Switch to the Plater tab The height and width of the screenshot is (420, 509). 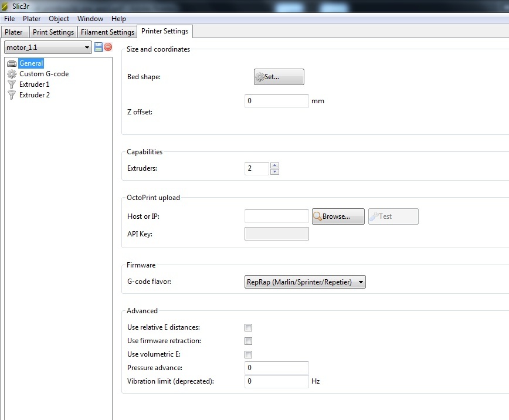tap(13, 32)
